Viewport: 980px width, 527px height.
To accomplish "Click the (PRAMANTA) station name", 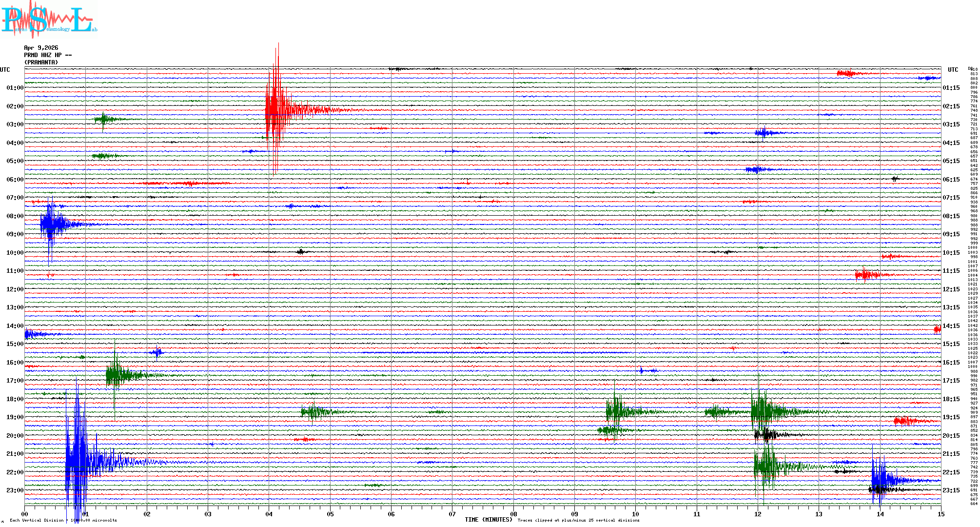I will (41, 62).
